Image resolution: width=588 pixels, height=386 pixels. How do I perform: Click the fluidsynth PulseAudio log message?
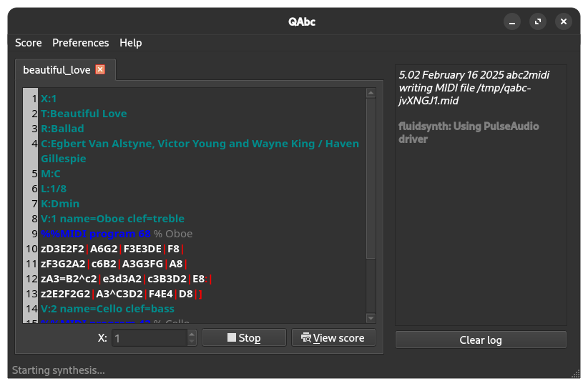click(x=469, y=132)
